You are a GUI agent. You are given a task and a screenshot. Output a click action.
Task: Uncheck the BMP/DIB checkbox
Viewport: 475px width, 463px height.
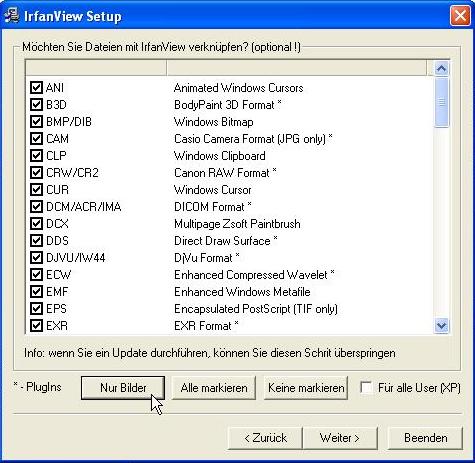36,122
